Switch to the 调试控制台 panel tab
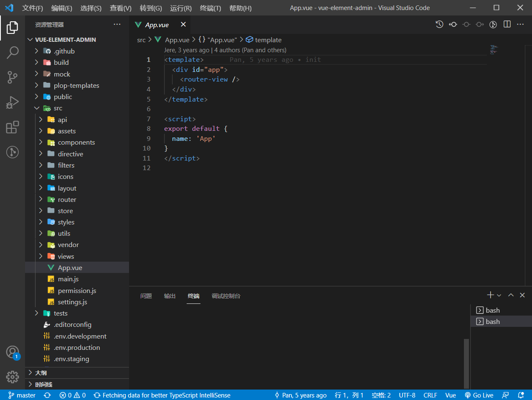Image resolution: width=532 pixels, height=400 pixels. (226, 296)
